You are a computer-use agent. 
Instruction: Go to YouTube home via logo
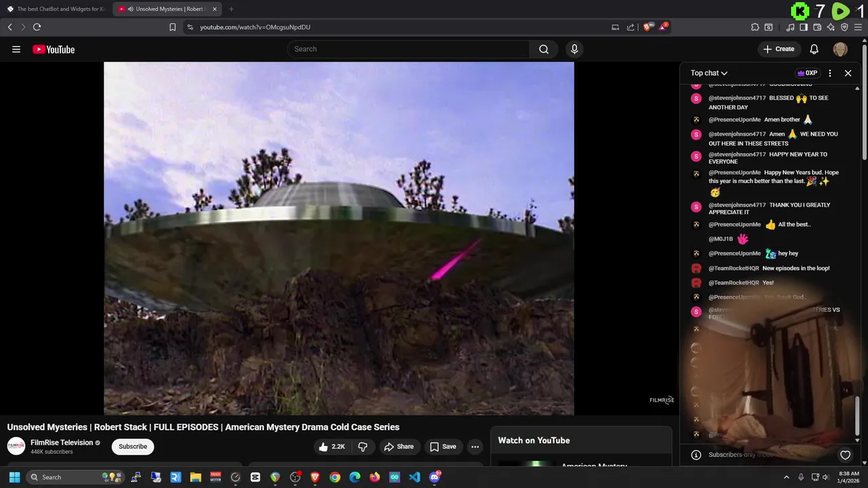(54, 49)
